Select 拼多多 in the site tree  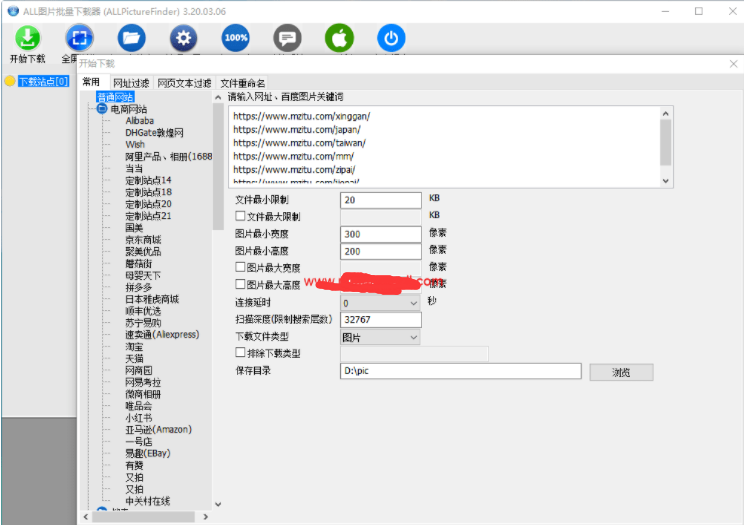coord(139,287)
